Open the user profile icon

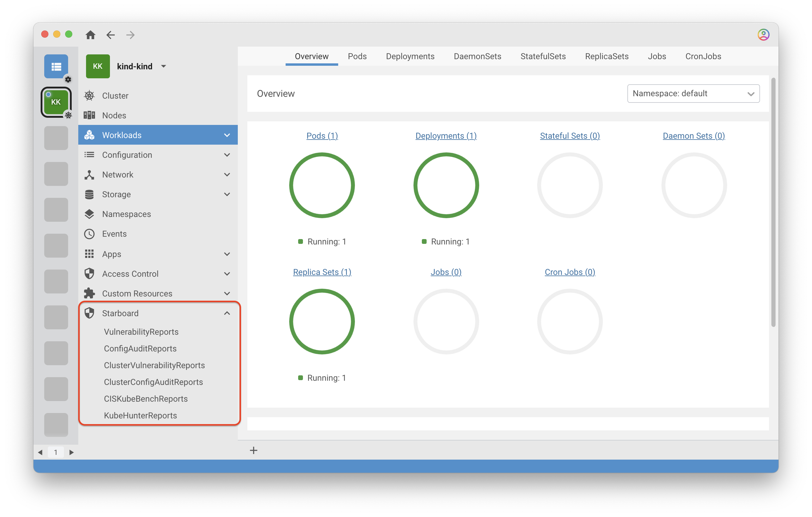point(763,35)
